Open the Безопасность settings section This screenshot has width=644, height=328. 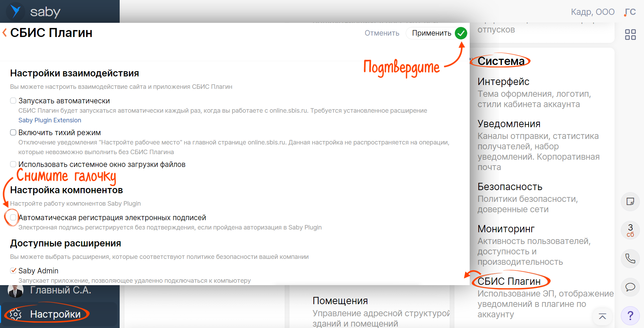pyautogui.click(x=510, y=187)
